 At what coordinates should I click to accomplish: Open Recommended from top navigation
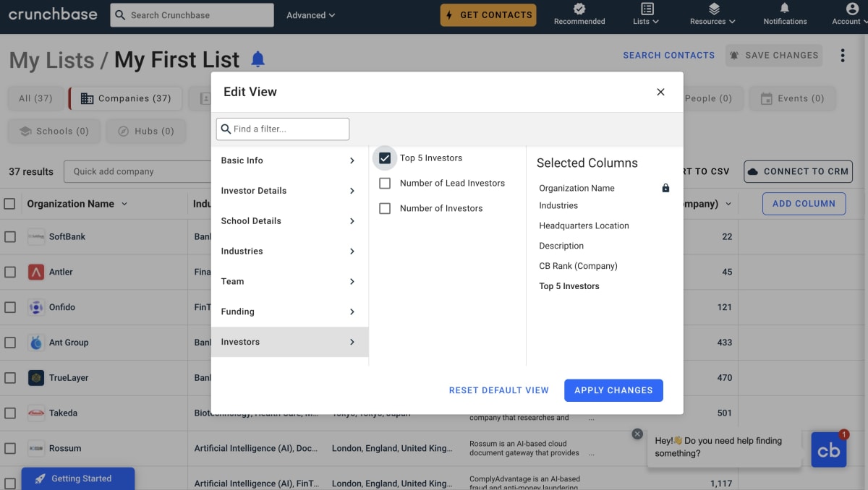[579, 14]
